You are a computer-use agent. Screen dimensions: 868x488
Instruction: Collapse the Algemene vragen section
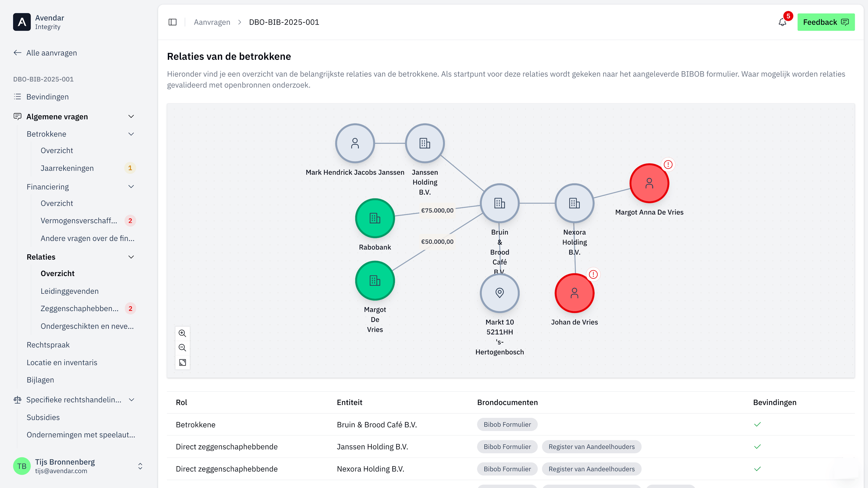click(x=131, y=117)
